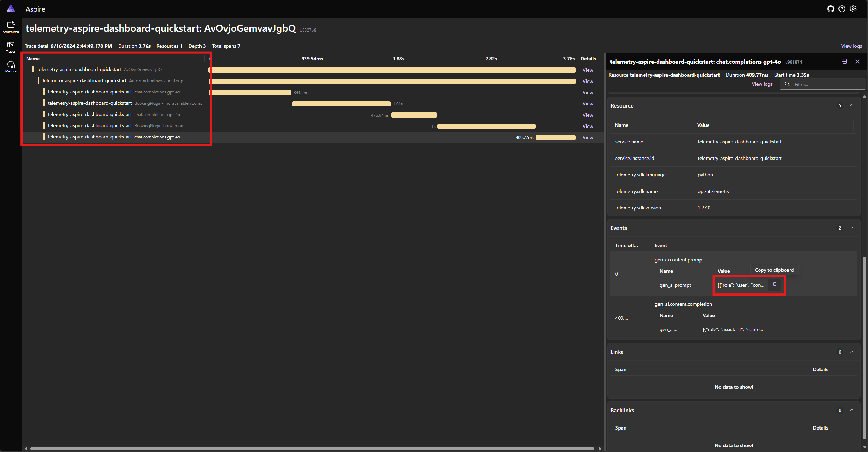
Task: View details of the AvOvjoGemvavJgbQ span
Action: tap(588, 70)
